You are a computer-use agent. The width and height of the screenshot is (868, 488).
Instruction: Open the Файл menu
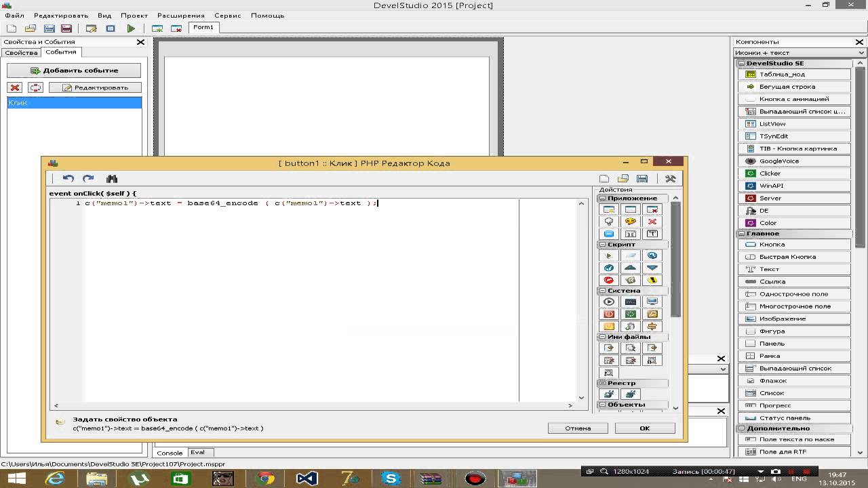pos(14,16)
